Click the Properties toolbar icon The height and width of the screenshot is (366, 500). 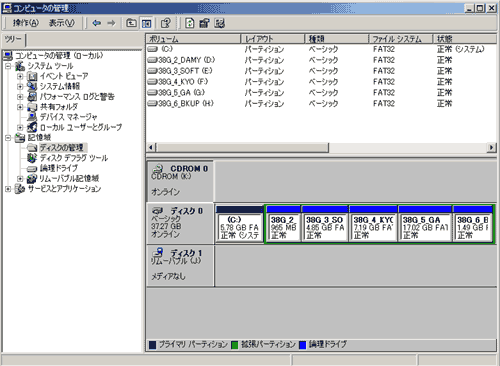tap(204, 23)
